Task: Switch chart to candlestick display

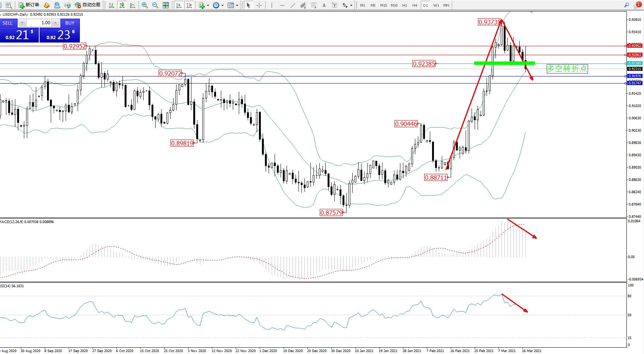Action: coord(122,5)
